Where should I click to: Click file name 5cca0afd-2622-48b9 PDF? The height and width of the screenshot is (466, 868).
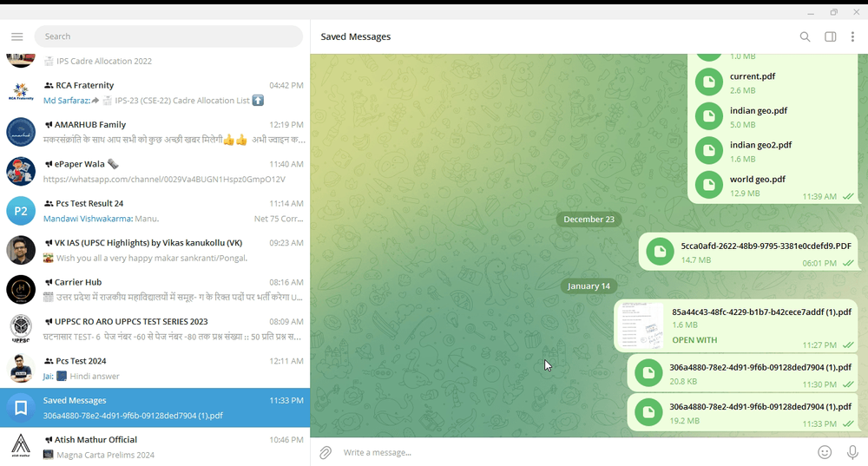[766, 246]
